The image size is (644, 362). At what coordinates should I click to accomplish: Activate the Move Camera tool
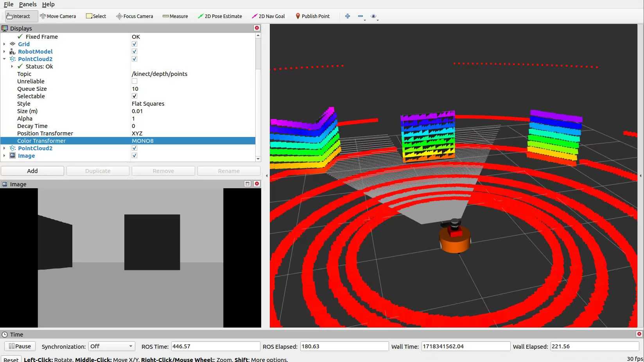pos(58,16)
